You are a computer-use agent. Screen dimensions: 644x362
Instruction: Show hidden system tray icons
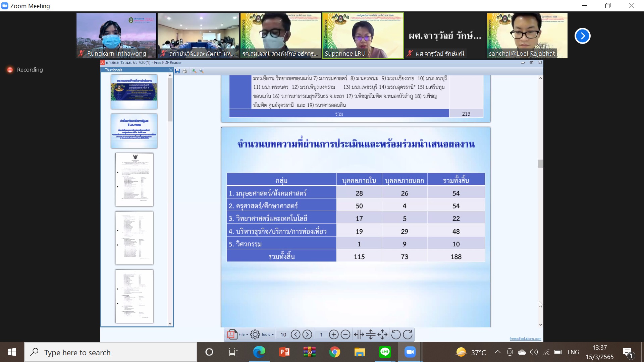point(498,352)
